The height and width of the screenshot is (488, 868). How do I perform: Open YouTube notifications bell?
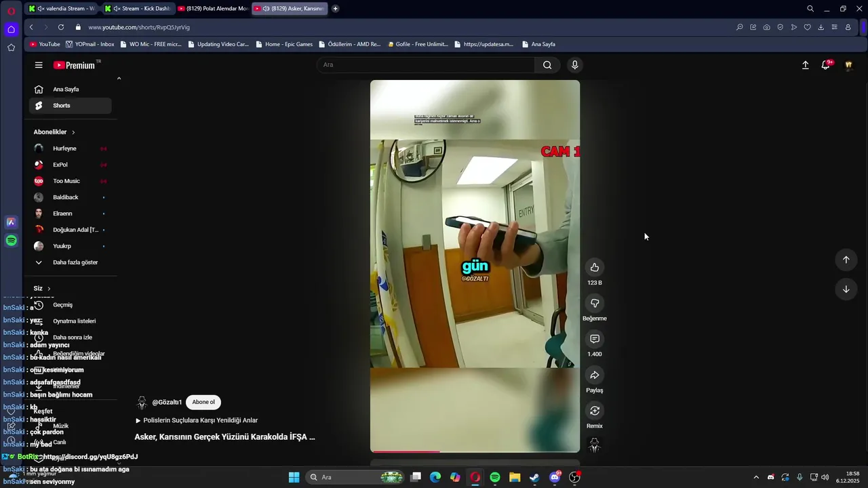coord(826,65)
